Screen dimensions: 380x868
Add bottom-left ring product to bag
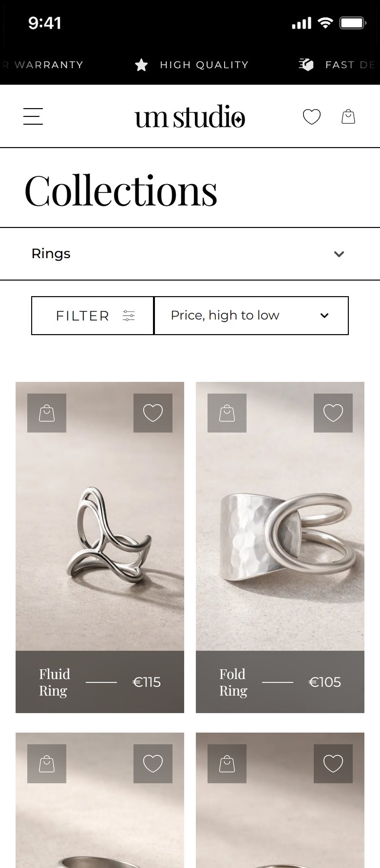pos(47,764)
